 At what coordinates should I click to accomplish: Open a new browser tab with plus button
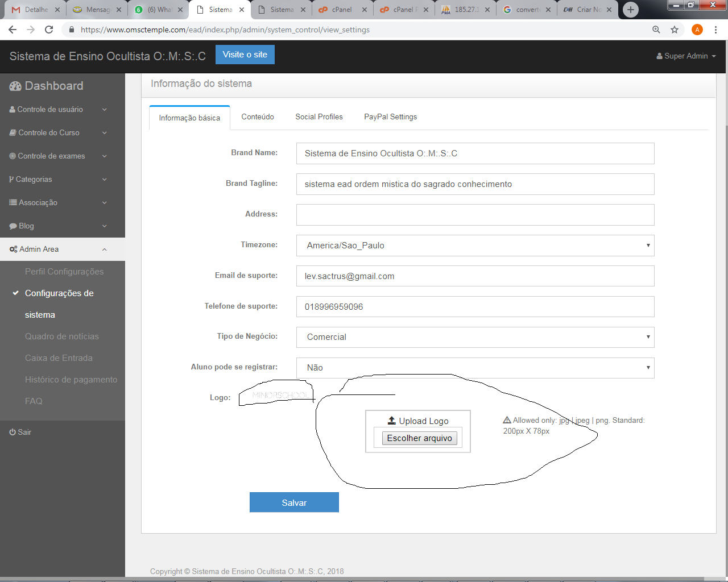630,10
